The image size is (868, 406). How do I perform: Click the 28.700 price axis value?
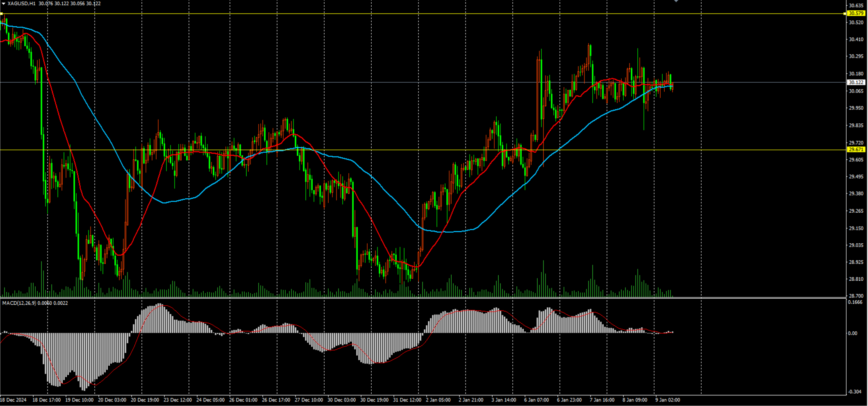point(856,296)
